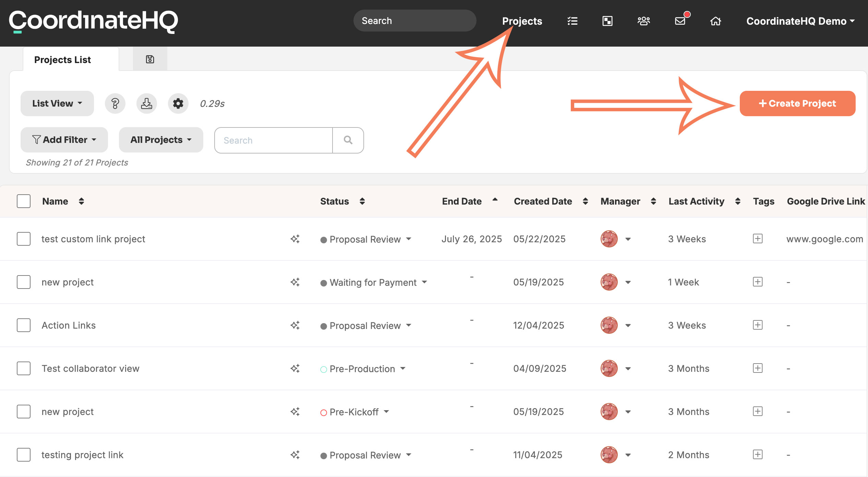Viewport: 868px width, 477px height.
Task: Sort by Last Activity column arrows
Action: coord(738,201)
